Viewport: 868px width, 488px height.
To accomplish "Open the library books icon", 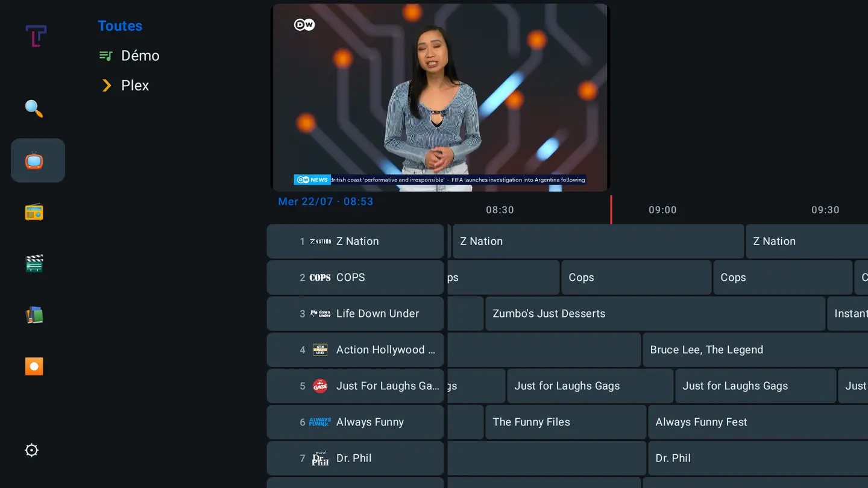I will 34,315.
